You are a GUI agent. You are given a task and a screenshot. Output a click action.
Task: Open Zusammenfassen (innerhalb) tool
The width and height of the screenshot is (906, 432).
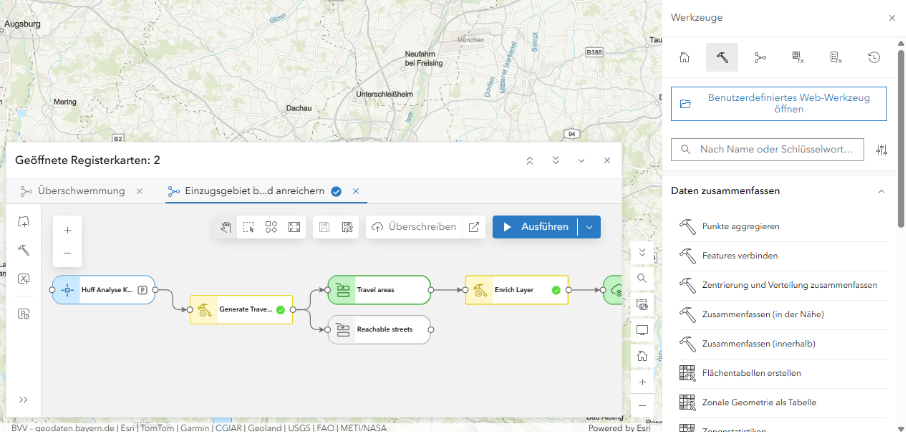(782, 344)
